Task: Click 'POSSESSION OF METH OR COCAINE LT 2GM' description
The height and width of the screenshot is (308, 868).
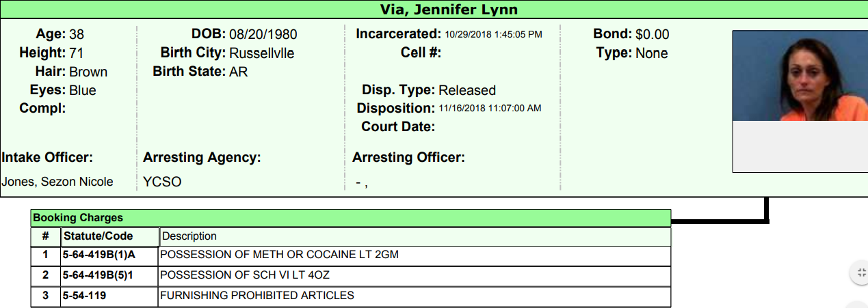Action: [278, 255]
